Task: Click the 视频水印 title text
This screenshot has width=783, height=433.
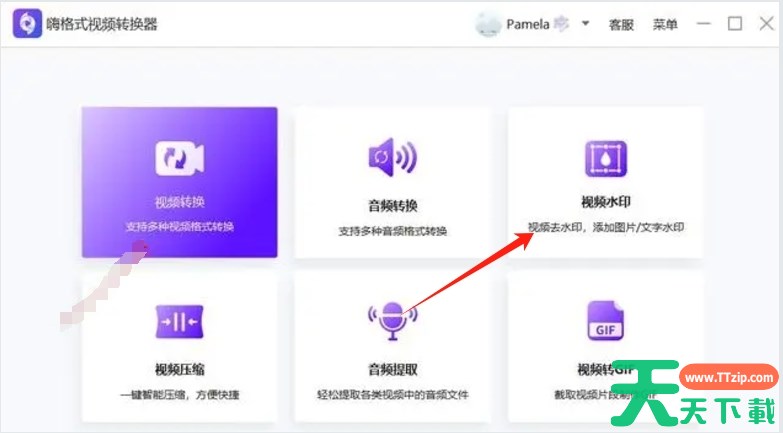Action: click(x=605, y=203)
